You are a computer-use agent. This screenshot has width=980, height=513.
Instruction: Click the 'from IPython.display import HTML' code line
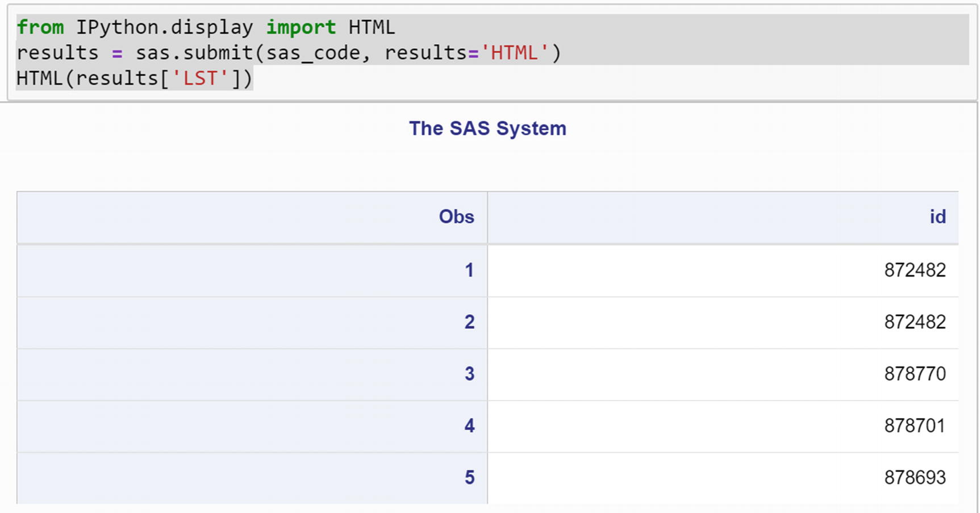click(206, 27)
